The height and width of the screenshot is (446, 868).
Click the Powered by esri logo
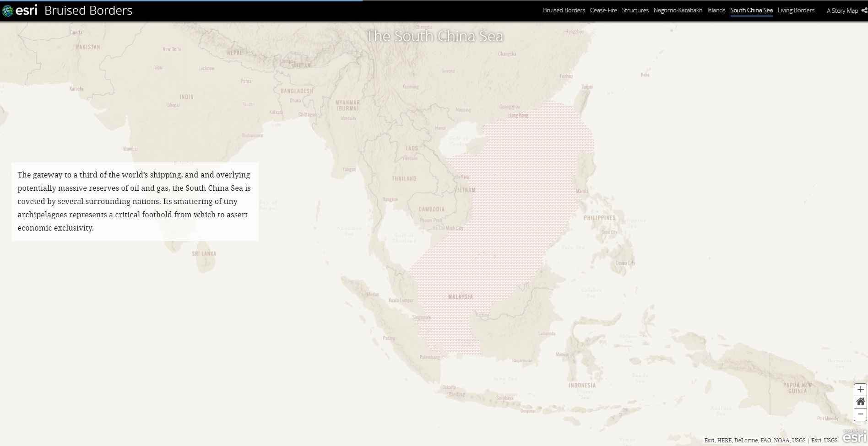tap(854, 436)
